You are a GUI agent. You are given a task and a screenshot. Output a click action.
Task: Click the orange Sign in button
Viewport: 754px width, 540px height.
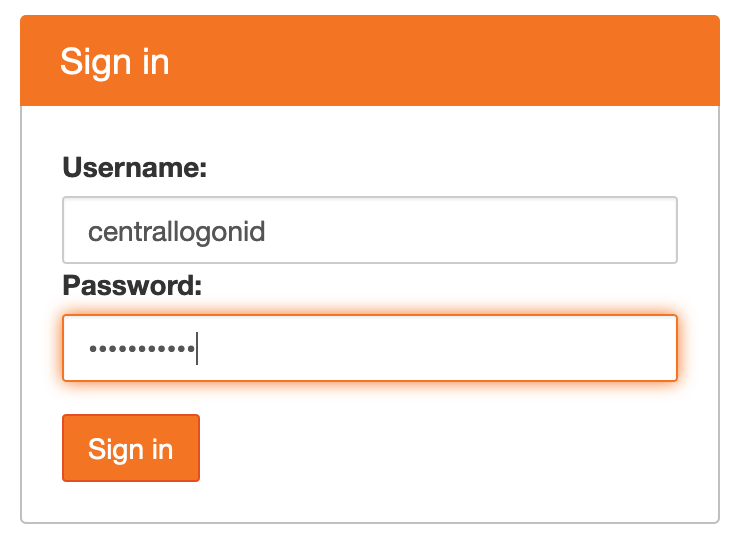[131, 449]
